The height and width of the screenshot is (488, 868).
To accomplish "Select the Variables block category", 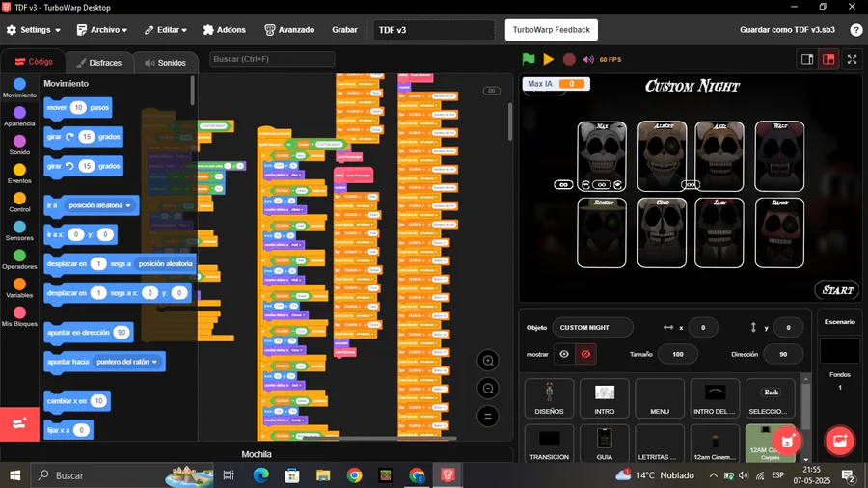I will coord(19,288).
